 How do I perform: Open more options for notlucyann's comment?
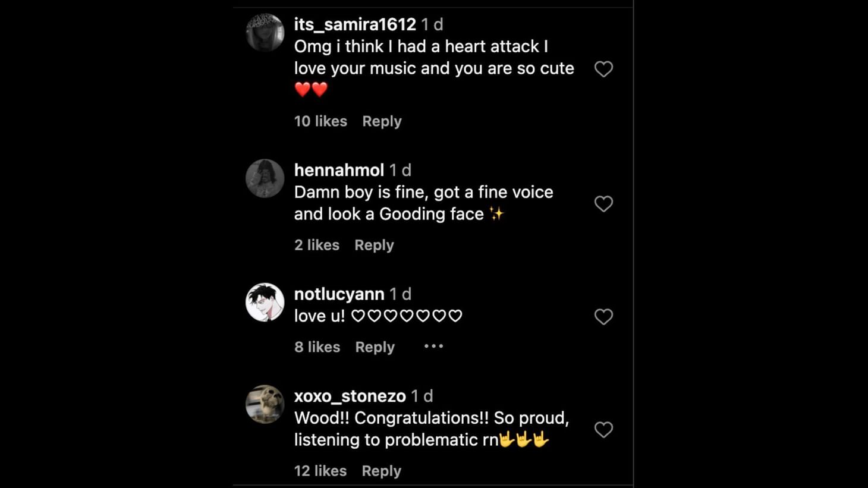click(x=433, y=346)
